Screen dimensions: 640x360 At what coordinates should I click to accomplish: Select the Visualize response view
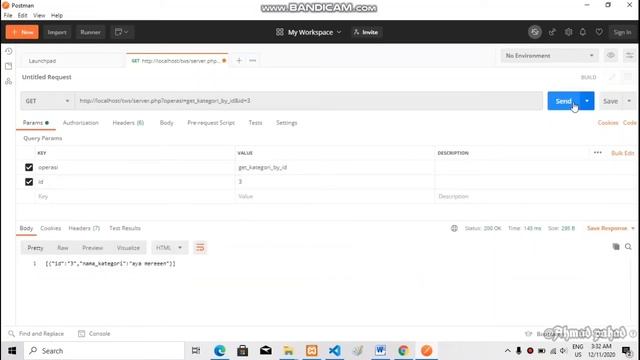click(x=128, y=248)
